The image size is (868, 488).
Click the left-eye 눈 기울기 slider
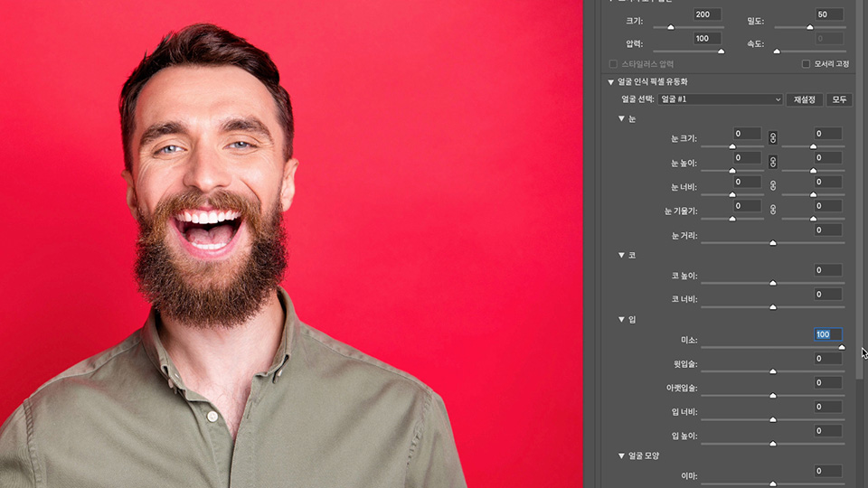pyautogui.click(x=732, y=219)
